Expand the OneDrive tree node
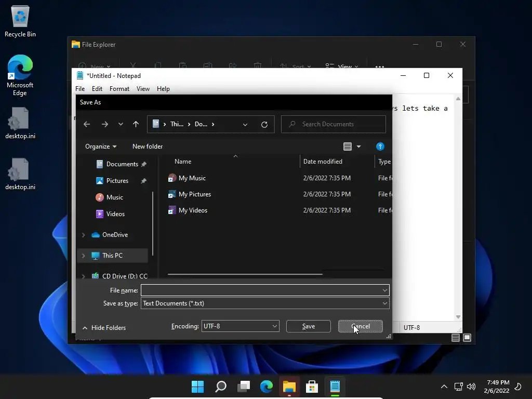Image resolution: width=532 pixels, height=399 pixels. click(x=84, y=235)
